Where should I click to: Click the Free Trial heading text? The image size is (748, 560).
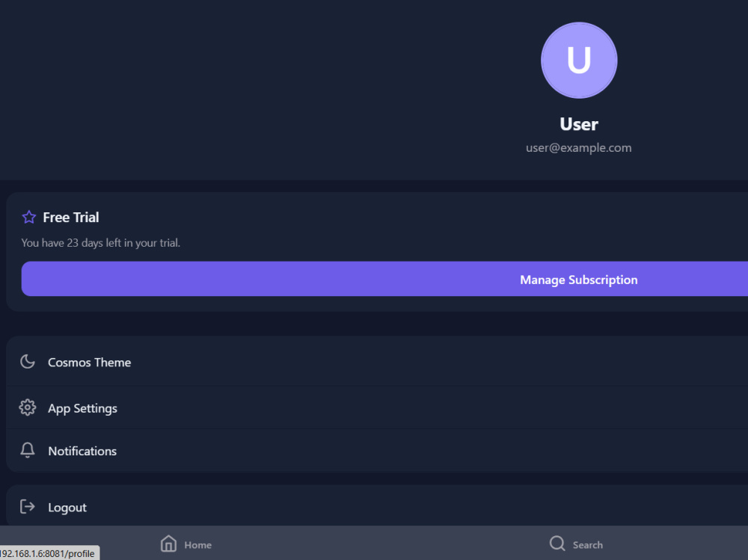(71, 217)
